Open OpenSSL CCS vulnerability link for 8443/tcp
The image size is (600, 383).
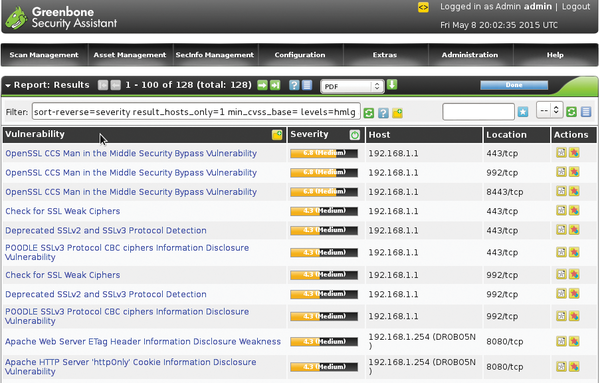click(131, 192)
